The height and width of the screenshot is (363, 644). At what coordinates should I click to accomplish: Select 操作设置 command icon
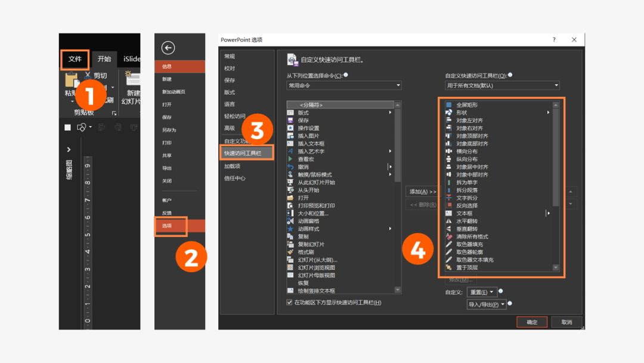coord(290,128)
